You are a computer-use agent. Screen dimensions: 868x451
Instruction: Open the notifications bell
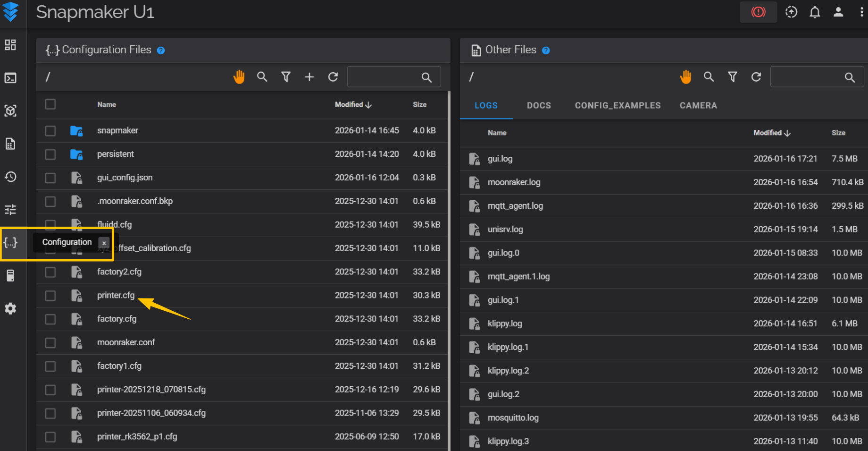click(x=815, y=12)
